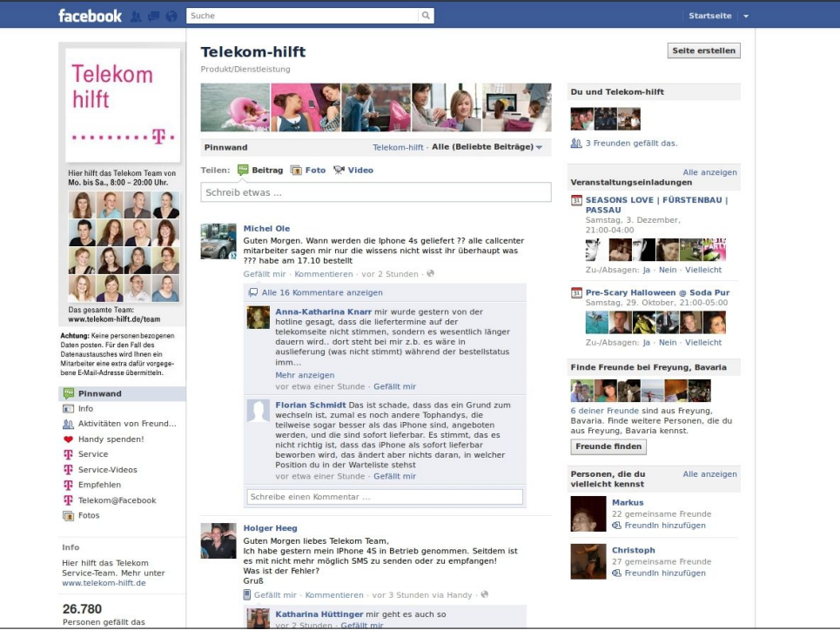Image resolution: width=840 pixels, height=630 pixels.
Task: Show all suggested people via Alle anzeigen
Action: click(x=709, y=474)
